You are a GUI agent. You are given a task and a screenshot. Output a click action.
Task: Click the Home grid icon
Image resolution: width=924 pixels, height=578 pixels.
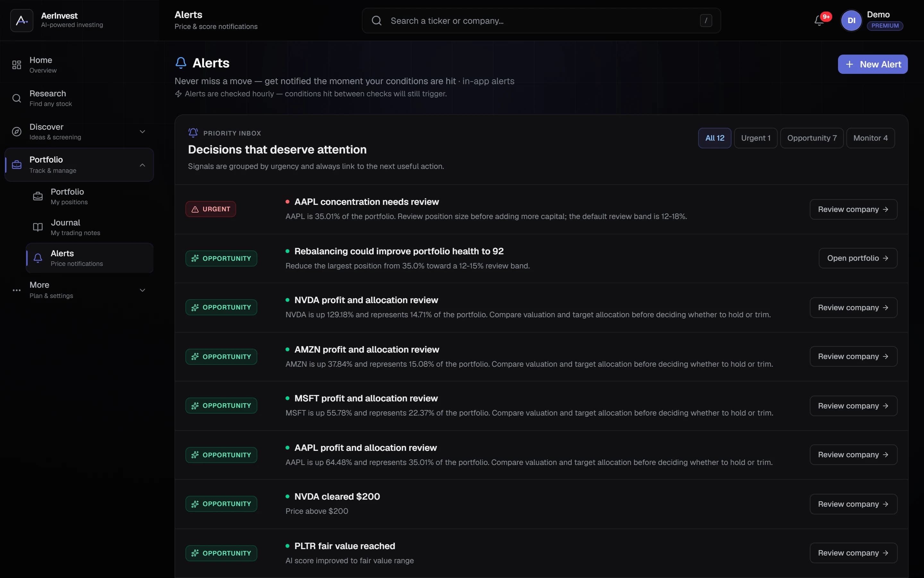(16, 65)
